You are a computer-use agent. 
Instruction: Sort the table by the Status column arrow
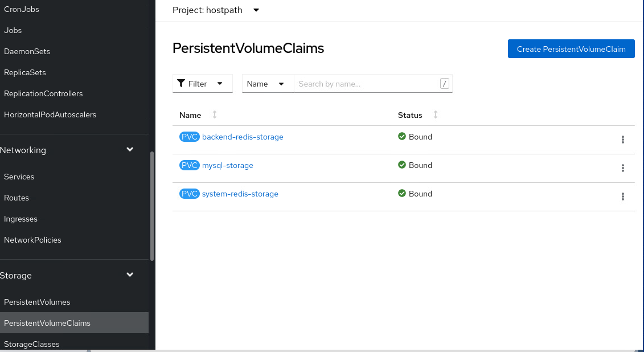(x=436, y=114)
